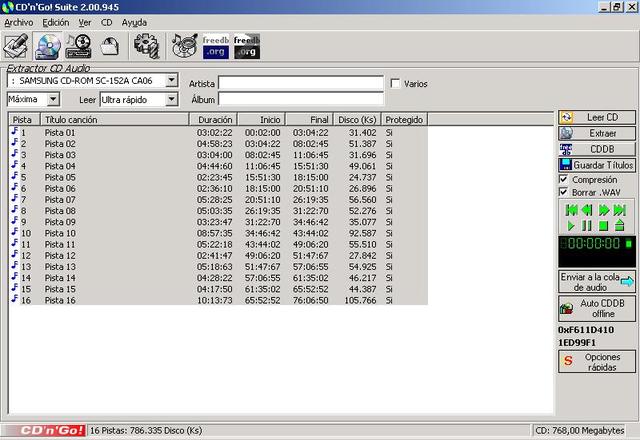Viewport: 640px width, 440px height.
Task: Click the bag icon in the toolbar
Action: [x=109, y=46]
